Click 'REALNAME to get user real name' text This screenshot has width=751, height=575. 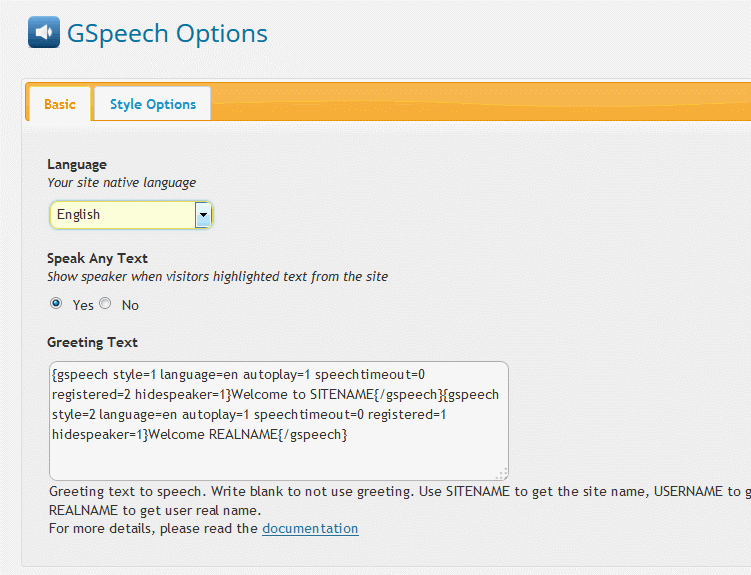(x=155, y=510)
